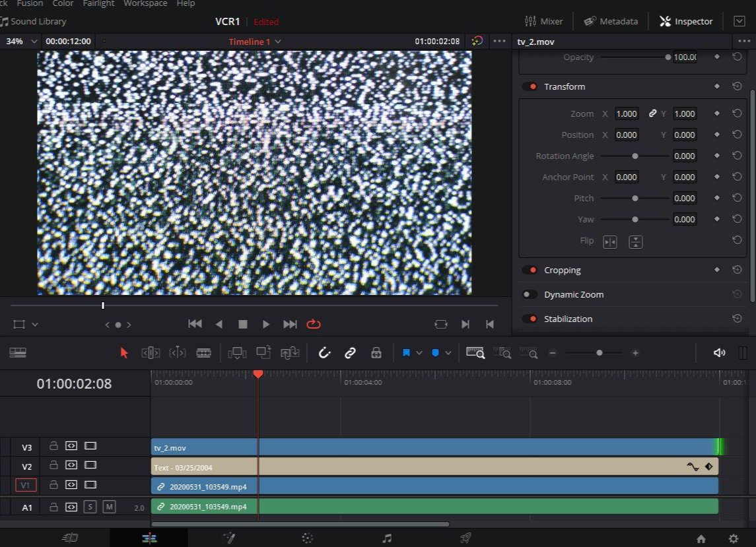Stop playback
This screenshot has width=756, height=547.
242,324
